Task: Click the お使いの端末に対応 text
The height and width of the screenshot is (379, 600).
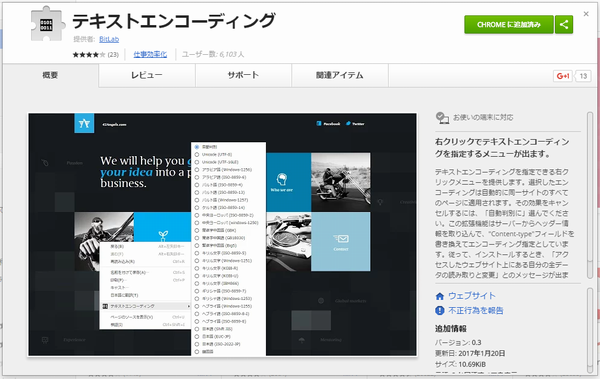Action: (x=483, y=118)
